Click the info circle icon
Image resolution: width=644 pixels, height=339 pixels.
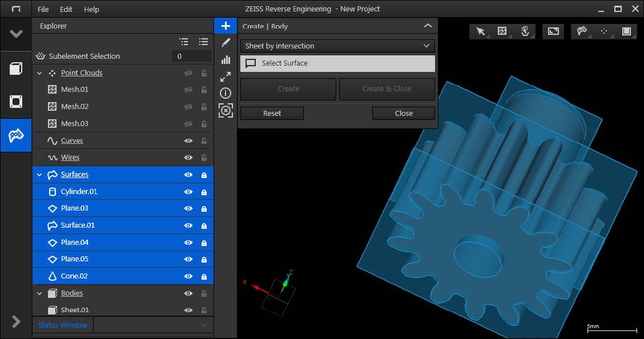point(226,93)
